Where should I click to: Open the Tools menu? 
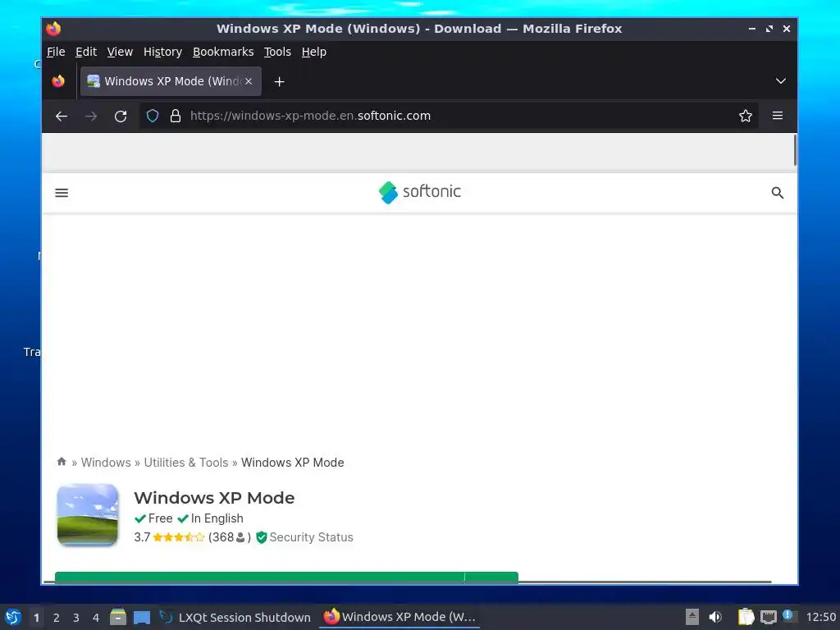tap(277, 52)
